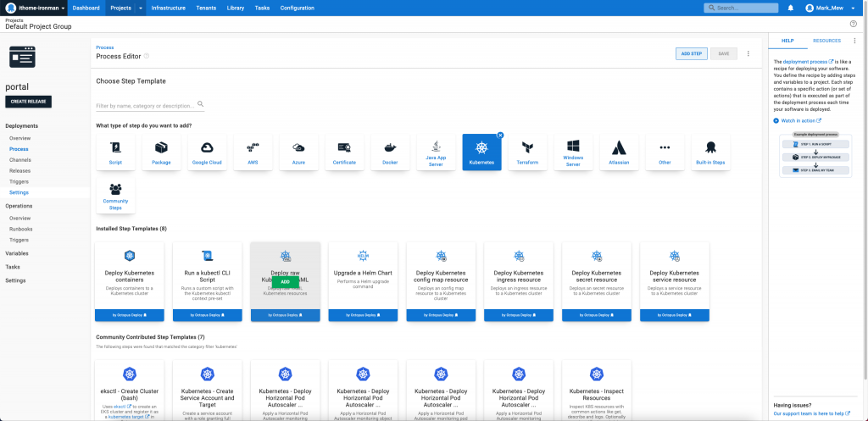
Task: Open the Infrastructure menu
Action: (169, 8)
